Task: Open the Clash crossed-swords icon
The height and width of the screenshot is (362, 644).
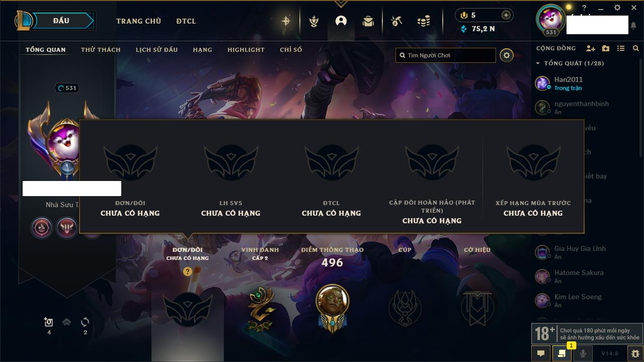Action: (314, 21)
